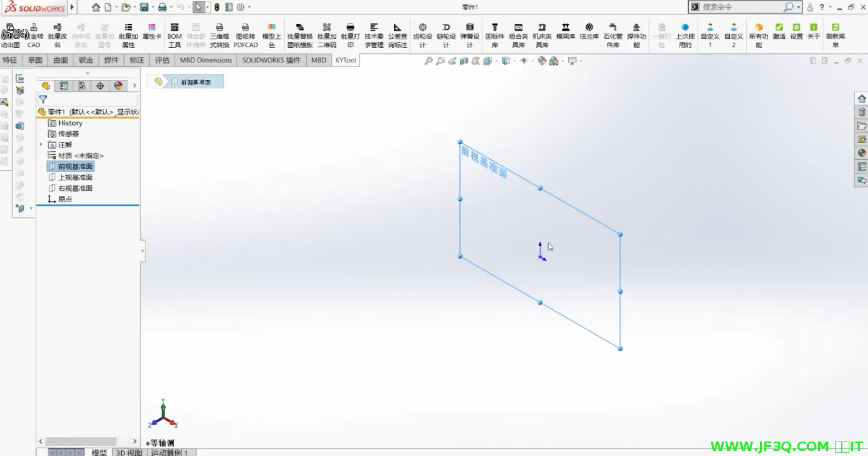Open 技术要求管理 technical requirements
Image resolution: width=868 pixels, height=456 pixels.
point(374,35)
